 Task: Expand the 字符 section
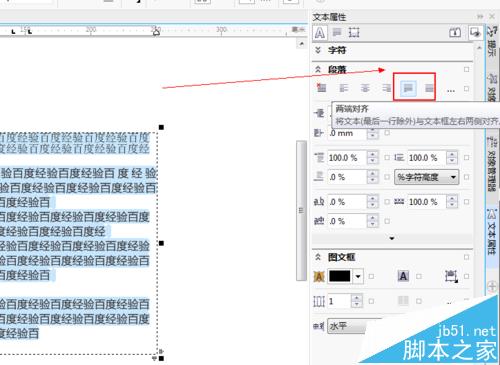pos(318,50)
